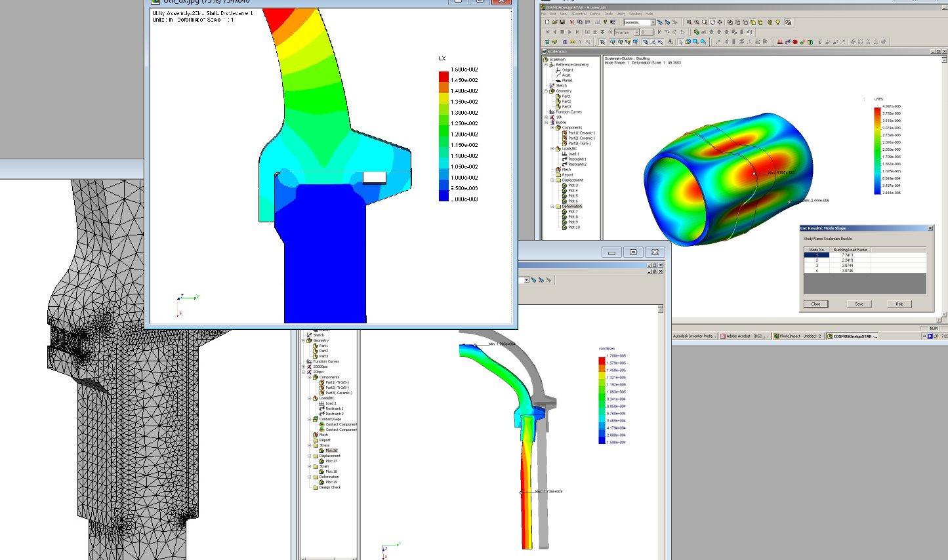This screenshot has height=560, width=948.
Task: Click the Mesh icon in Scalemain tree
Action: (558, 170)
